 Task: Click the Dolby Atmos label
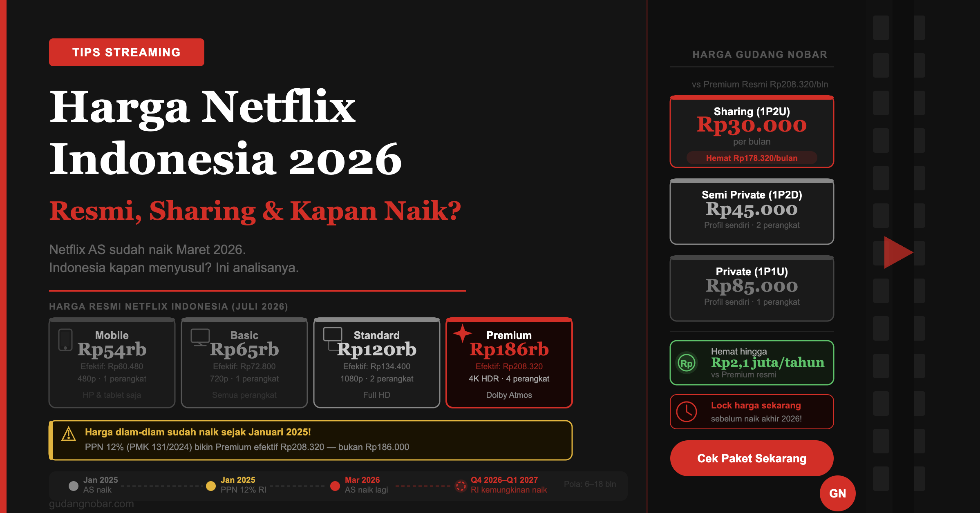pyautogui.click(x=509, y=395)
